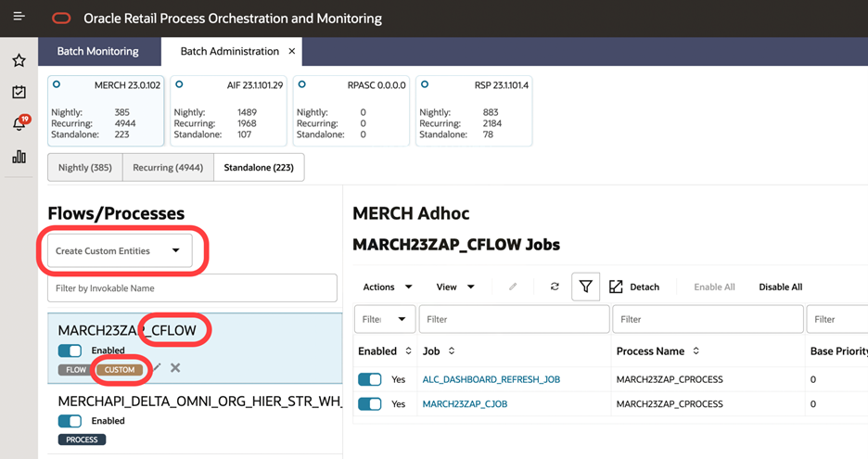Click the PROCESS tag badge
This screenshot has height=459, width=868.
click(82, 440)
